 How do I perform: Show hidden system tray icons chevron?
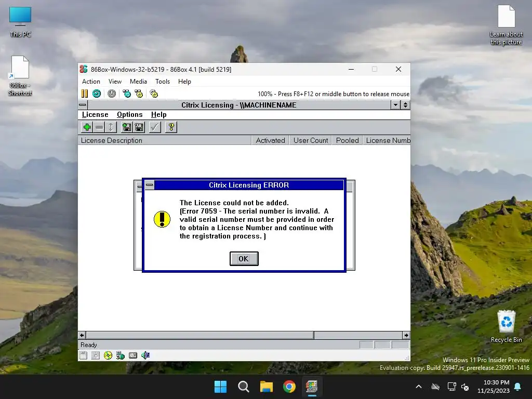(419, 387)
